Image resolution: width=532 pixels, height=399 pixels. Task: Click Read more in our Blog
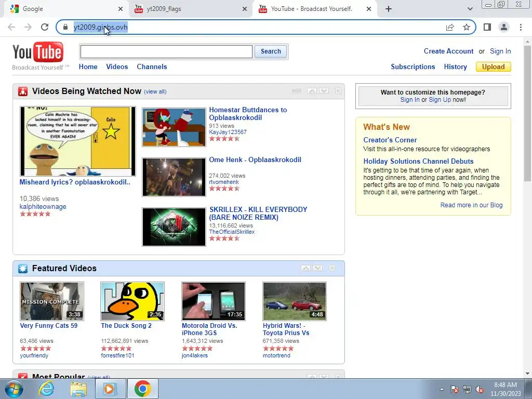[x=471, y=205]
